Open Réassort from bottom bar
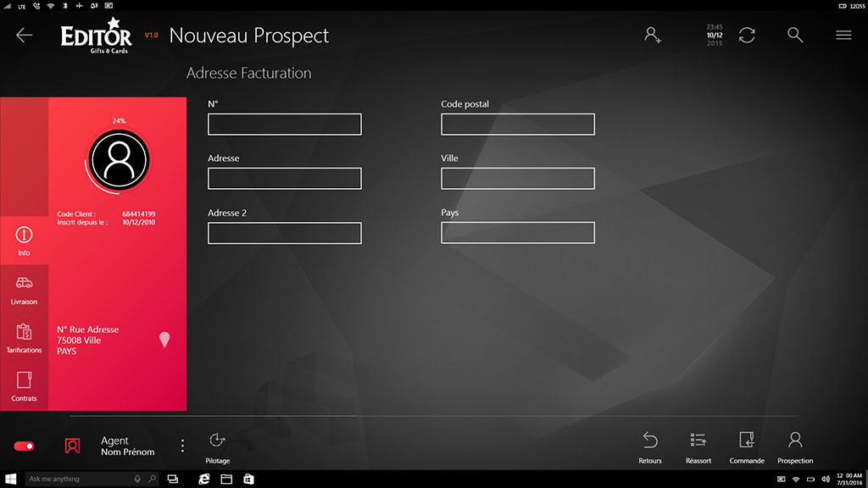 (x=698, y=441)
